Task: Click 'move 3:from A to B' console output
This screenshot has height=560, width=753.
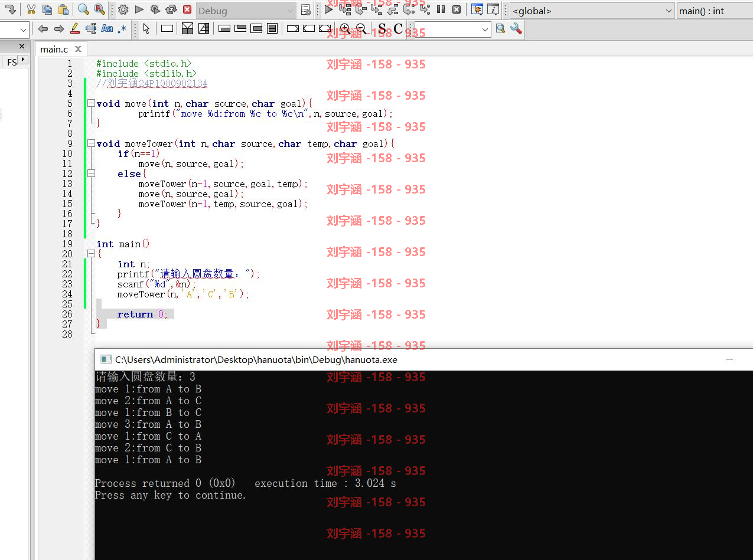Action: 148,424
